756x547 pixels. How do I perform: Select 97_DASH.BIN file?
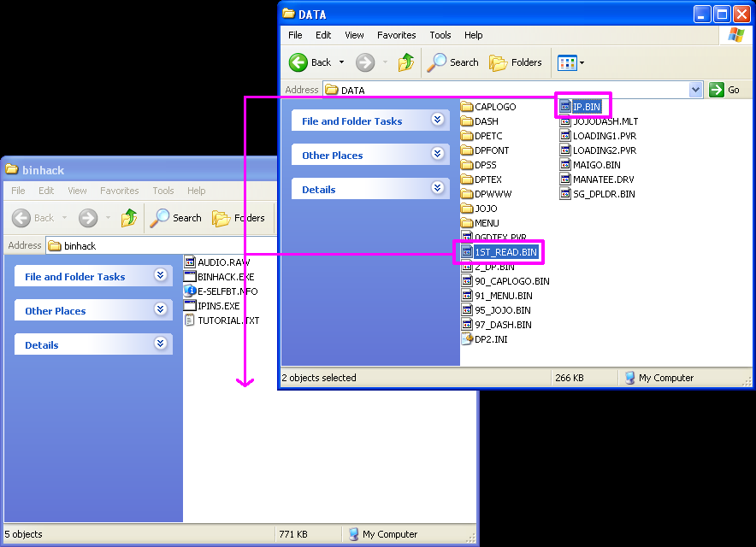pyautogui.click(x=497, y=324)
